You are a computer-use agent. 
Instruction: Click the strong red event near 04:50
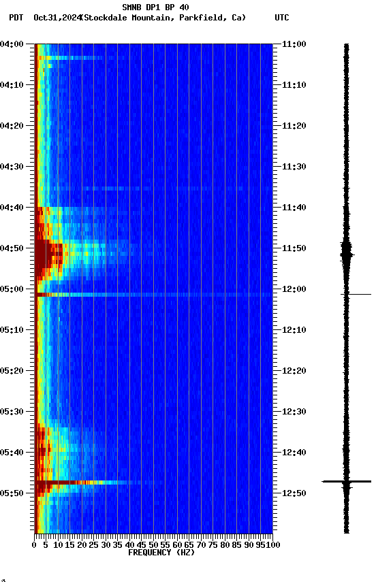click(x=49, y=255)
